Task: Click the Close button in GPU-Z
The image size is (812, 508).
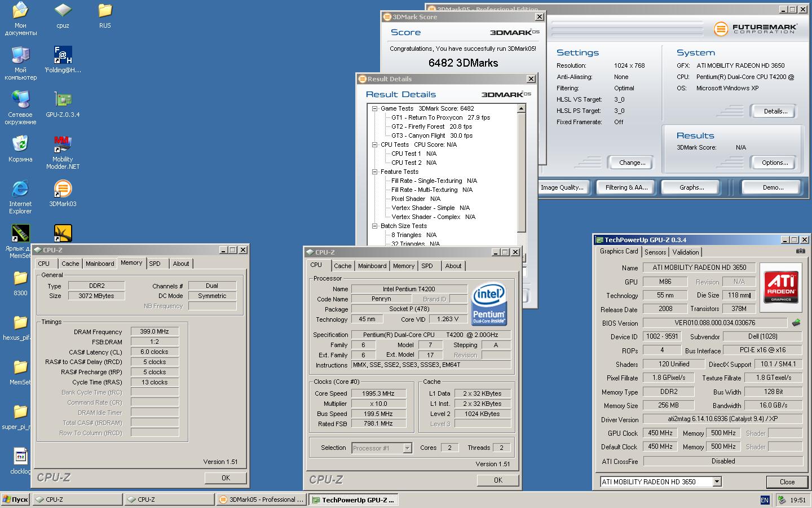Action: tap(787, 482)
